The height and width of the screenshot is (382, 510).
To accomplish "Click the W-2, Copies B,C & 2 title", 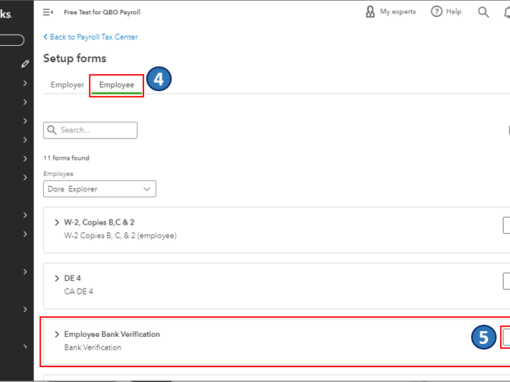I will [x=99, y=222].
